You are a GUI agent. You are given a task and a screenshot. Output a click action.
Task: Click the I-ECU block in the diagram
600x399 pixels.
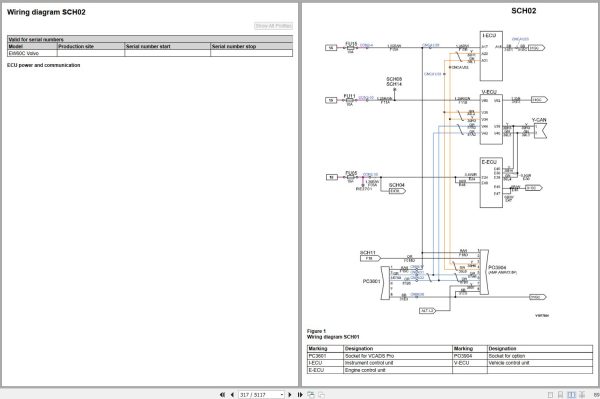coord(491,56)
